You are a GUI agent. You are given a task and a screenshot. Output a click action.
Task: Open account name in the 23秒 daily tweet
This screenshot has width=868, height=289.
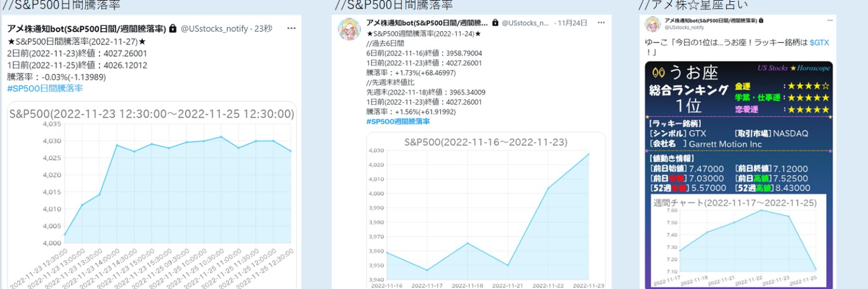pyautogui.click(x=87, y=28)
